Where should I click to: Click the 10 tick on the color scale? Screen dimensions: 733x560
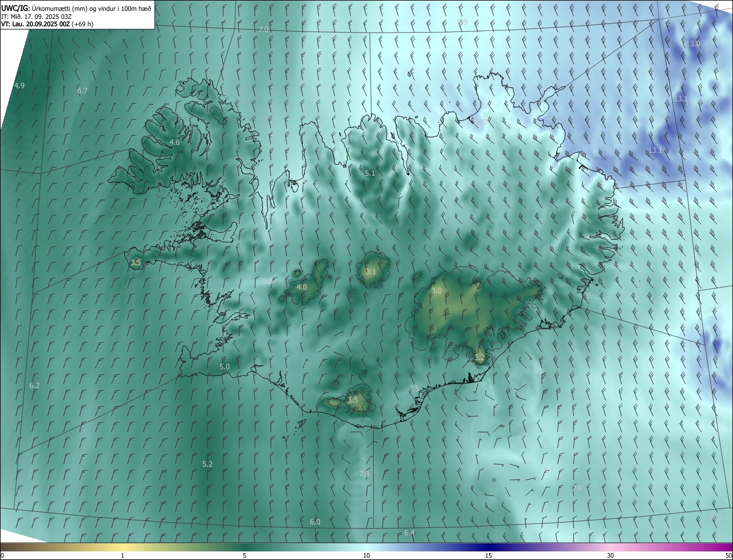pyautogui.click(x=366, y=555)
